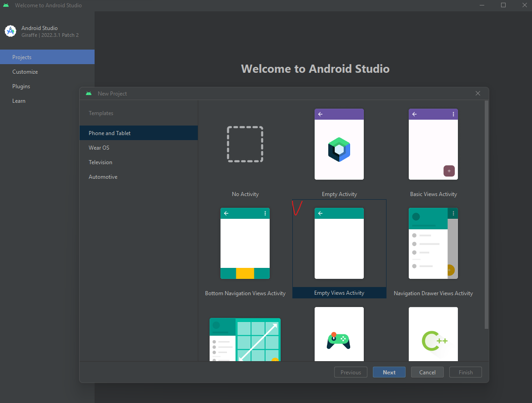
Task: Click the Finish button
Action: (466, 373)
